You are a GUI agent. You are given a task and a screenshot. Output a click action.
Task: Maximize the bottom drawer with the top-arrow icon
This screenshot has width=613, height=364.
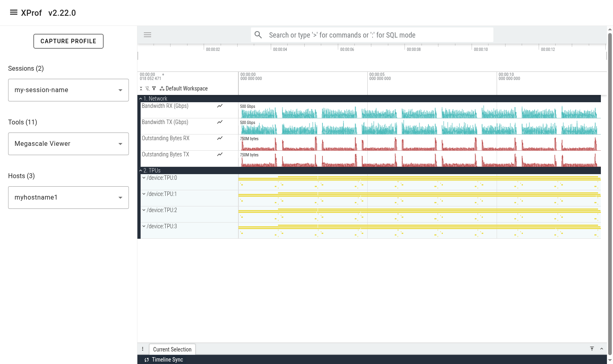(592, 349)
